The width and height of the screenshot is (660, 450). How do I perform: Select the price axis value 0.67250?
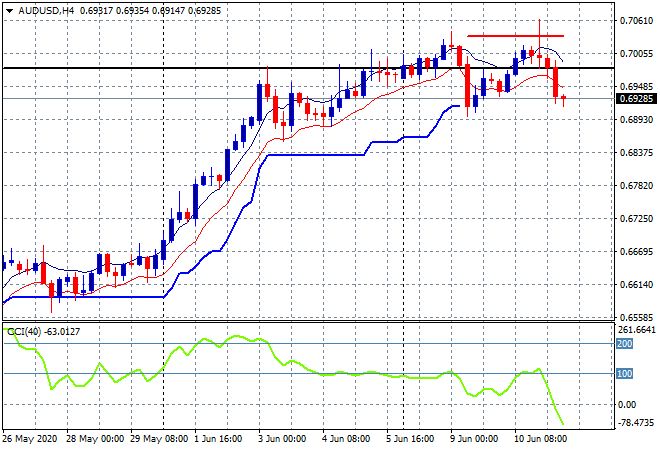(x=636, y=218)
